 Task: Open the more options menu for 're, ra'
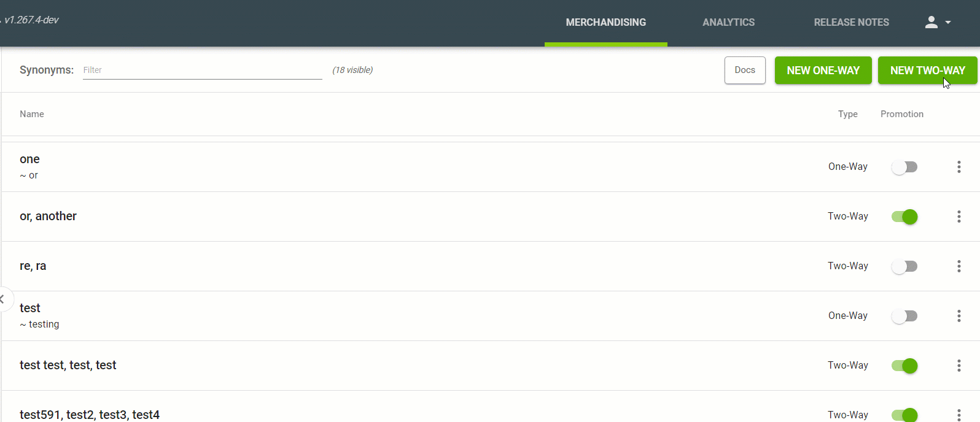(x=959, y=266)
